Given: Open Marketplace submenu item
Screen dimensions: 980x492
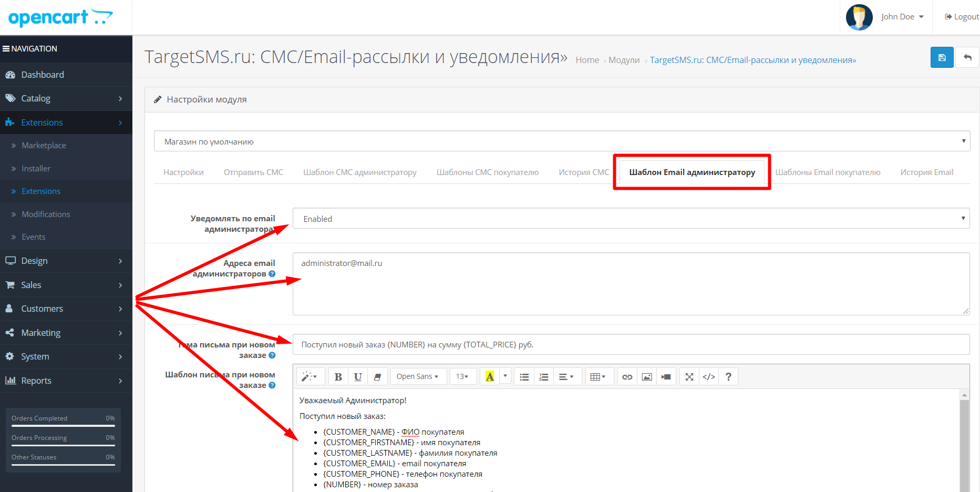Looking at the screenshot, I should (66, 146).
